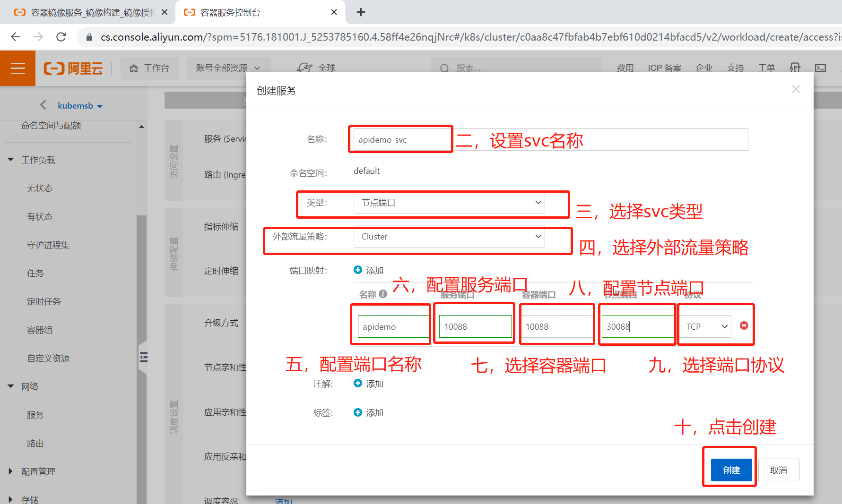The image size is (842, 504).
Task: Click ICP 备案 in the top header
Action: pyautogui.click(x=665, y=68)
